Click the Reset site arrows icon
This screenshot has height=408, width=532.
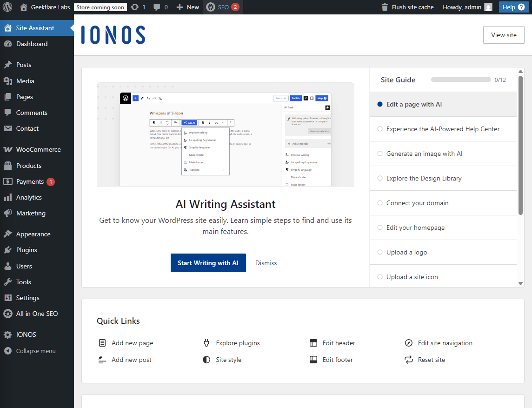tap(408, 359)
